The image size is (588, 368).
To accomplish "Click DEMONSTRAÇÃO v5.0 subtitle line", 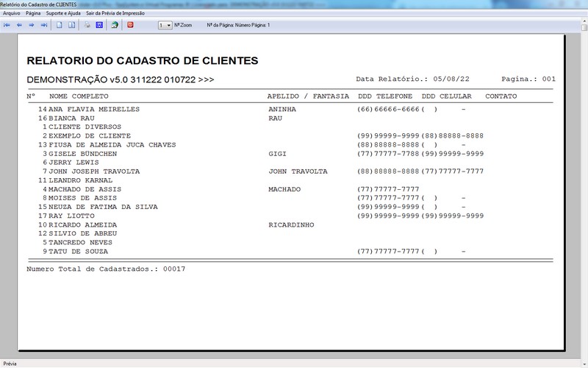I will (x=121, y=79).
